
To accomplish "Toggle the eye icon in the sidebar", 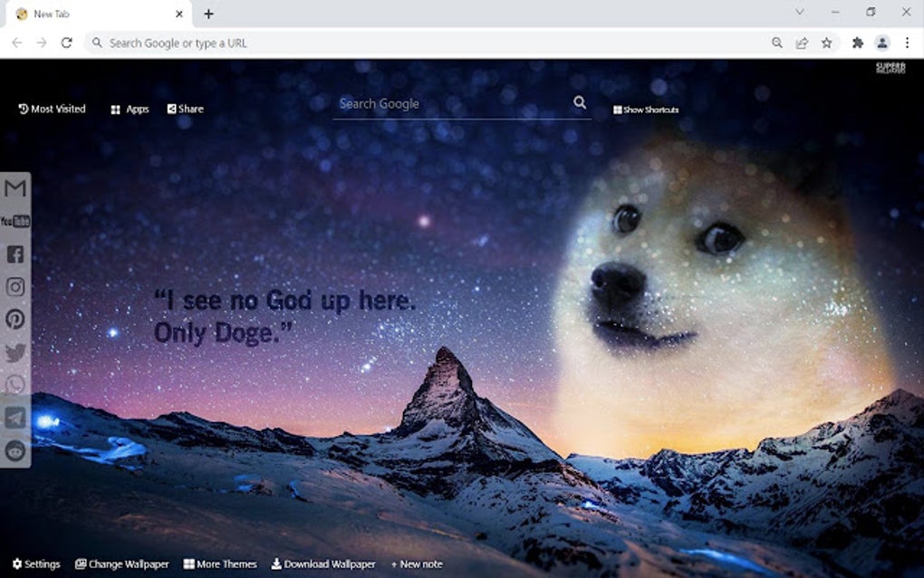I will 14,450.
